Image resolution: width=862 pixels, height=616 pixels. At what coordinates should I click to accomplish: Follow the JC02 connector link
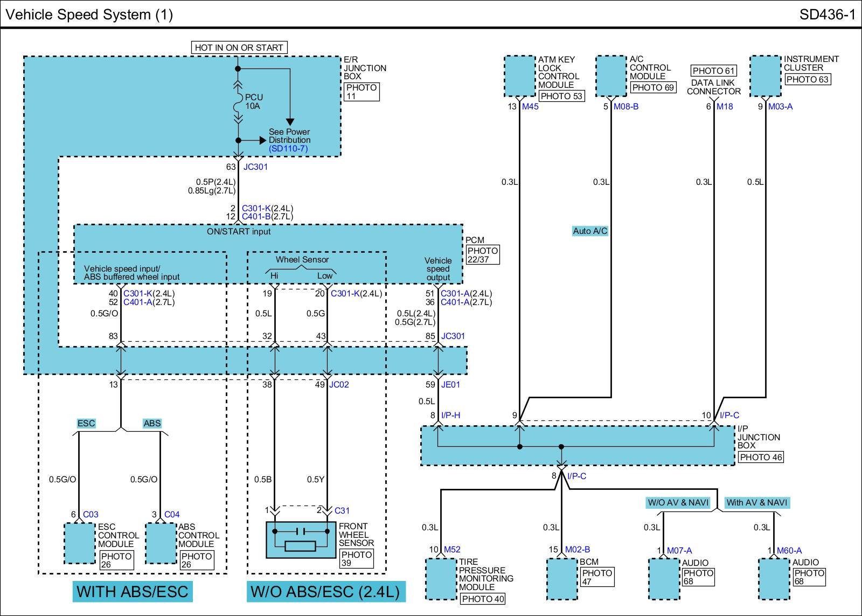(339, 385)
